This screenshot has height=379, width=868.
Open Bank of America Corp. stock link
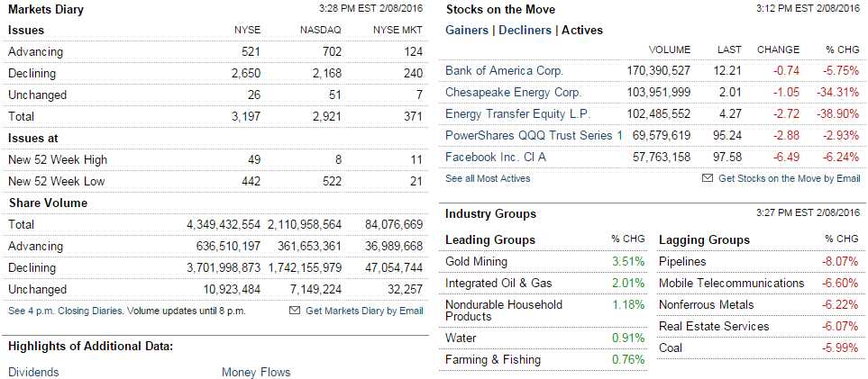[504, 70]
